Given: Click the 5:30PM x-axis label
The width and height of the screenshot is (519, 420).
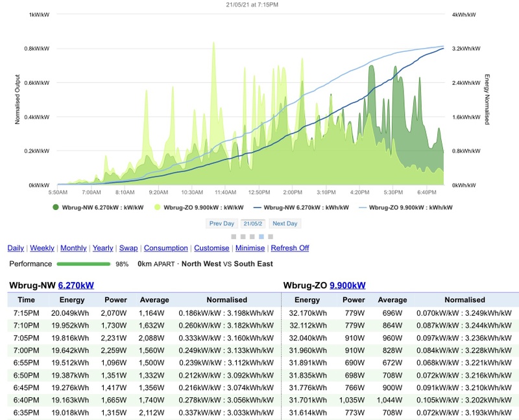Looking at the screenshot, I should [x=393, y=192].
